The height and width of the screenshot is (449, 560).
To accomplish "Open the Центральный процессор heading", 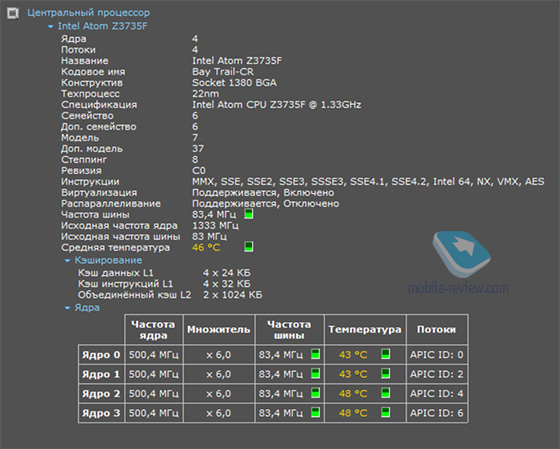I will pyautogui.click(x=89, y=13).
